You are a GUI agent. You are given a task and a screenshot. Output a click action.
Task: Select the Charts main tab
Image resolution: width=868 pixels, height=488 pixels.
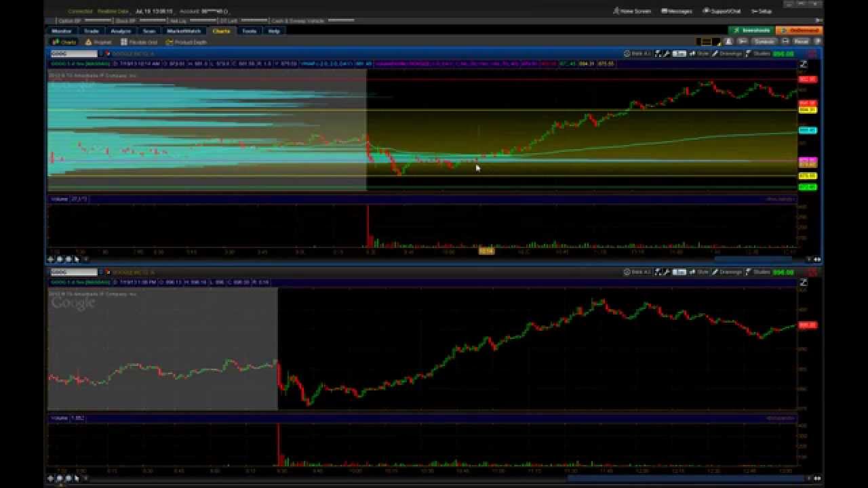(x=221, y=31)
